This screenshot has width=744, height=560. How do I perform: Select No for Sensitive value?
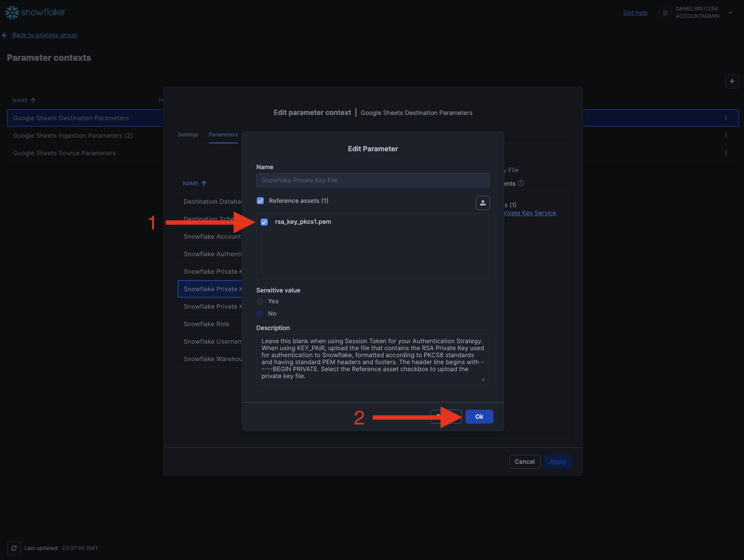(x=260, y=313)
